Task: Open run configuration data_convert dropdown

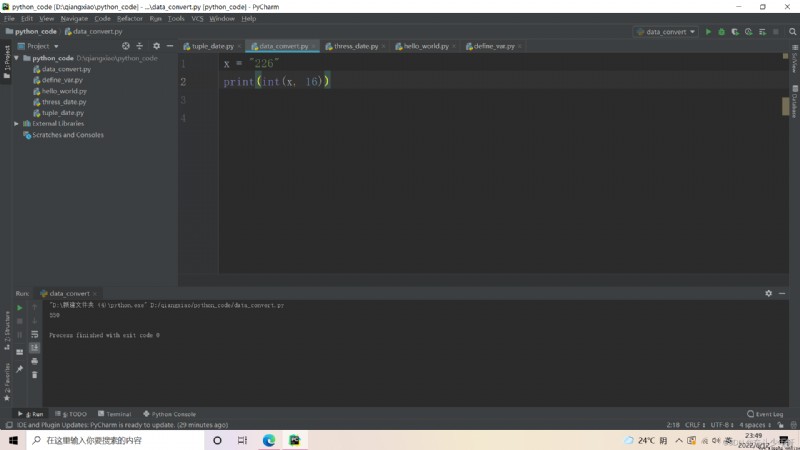Action: 666,32
